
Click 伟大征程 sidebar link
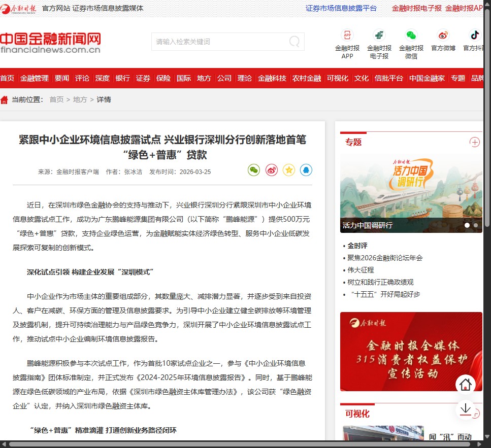361,270
